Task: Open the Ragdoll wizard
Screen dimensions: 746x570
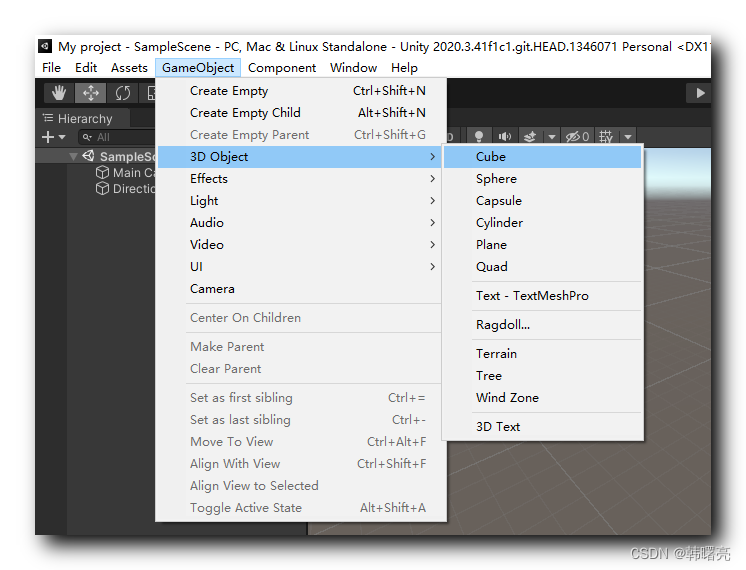Action: pyautogui.click(x=543, y=325)
